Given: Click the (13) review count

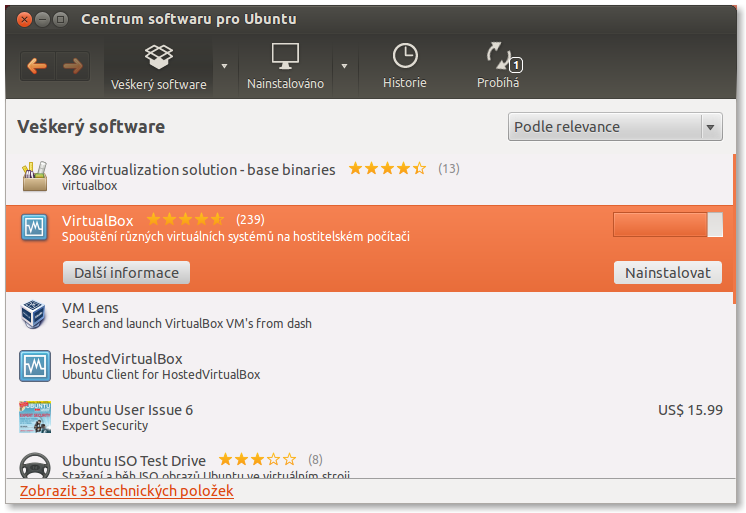Looking at the screenshot, I should [449, 169].
